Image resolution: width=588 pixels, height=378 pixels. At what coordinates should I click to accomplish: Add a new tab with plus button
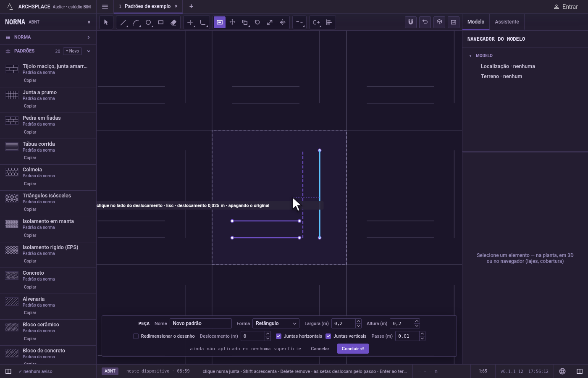pos(191,6)
